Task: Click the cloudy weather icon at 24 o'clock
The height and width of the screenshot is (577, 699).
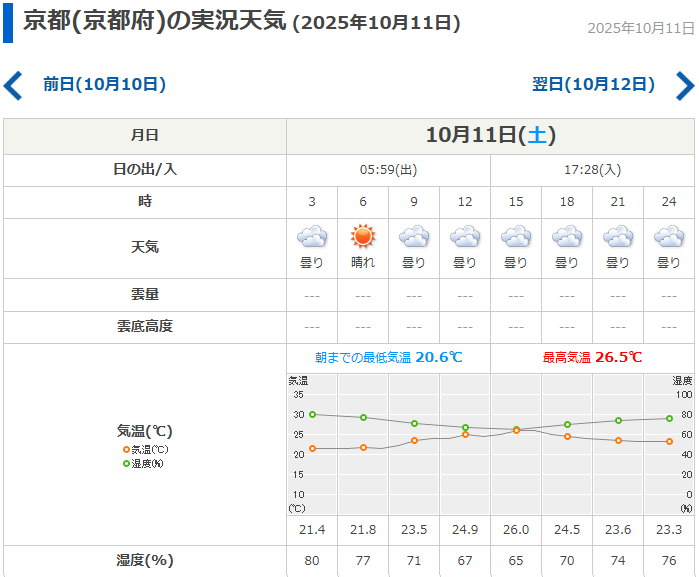Action: tap(669, 238)
